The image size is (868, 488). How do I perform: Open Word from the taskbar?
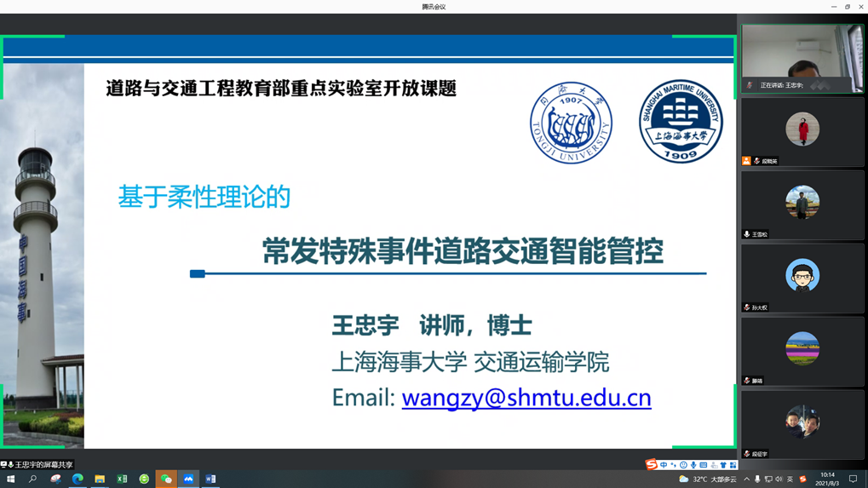point(210,479)
